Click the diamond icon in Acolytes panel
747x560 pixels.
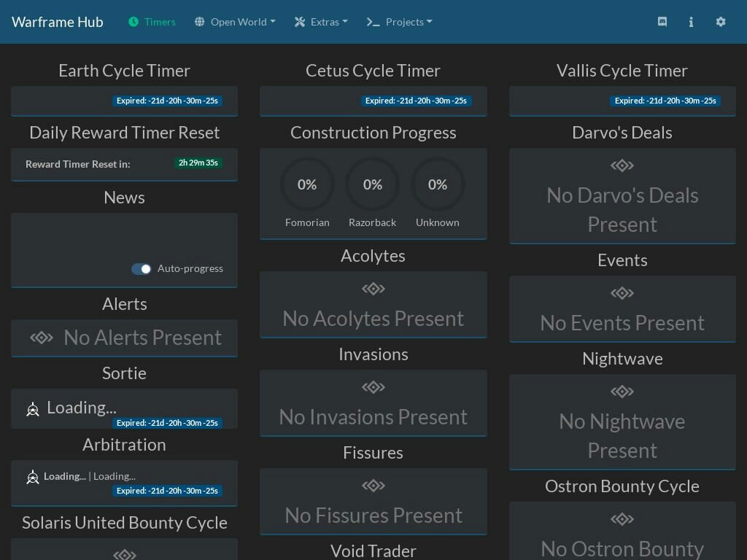373,289
